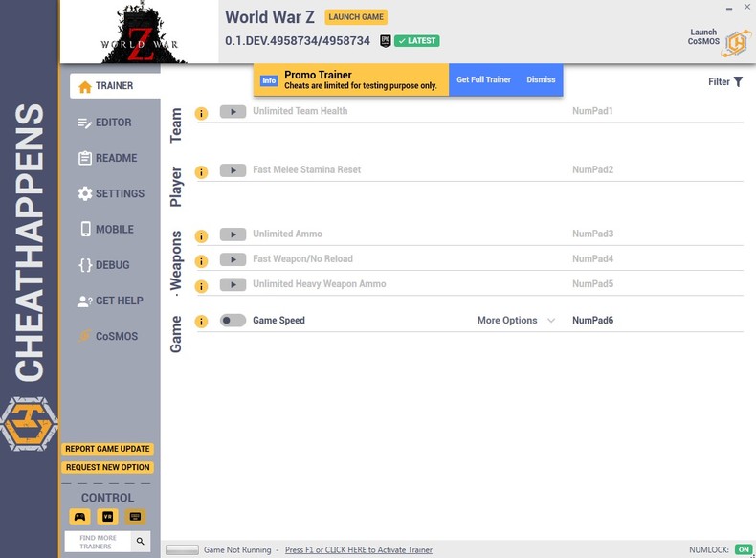Click the activate trainer link
The height and width of the screenshot is (558, 756).
pyautogui.click(x=358, y=549)
